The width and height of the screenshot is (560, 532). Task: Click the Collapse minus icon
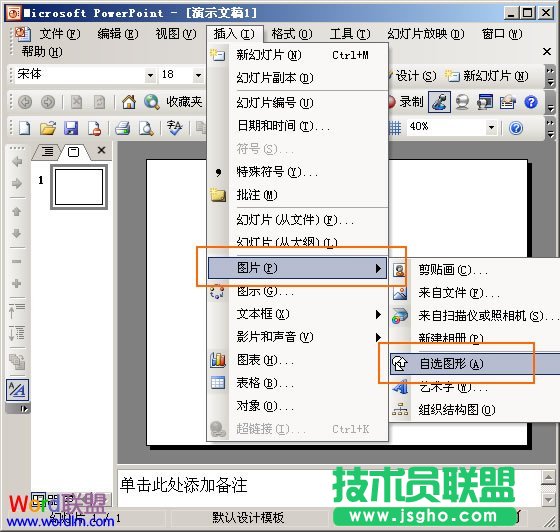click(16, 261)
